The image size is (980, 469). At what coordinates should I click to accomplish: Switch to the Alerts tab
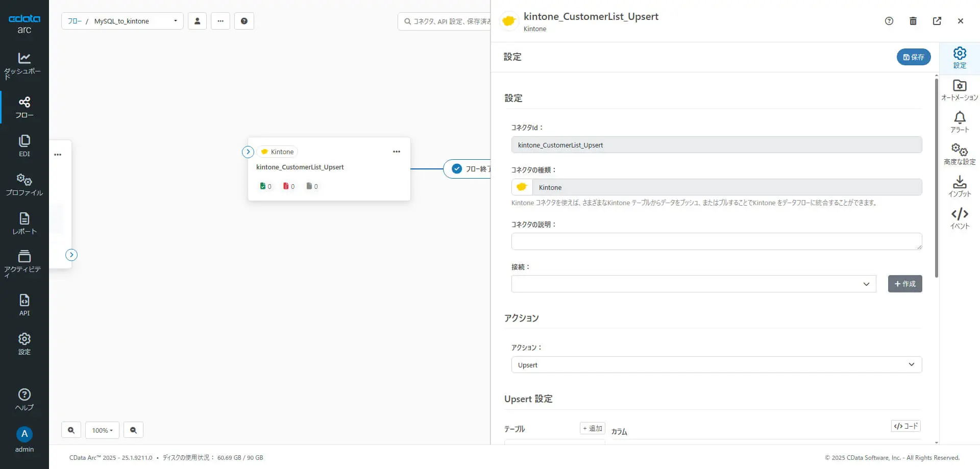(x=960, y=122)
